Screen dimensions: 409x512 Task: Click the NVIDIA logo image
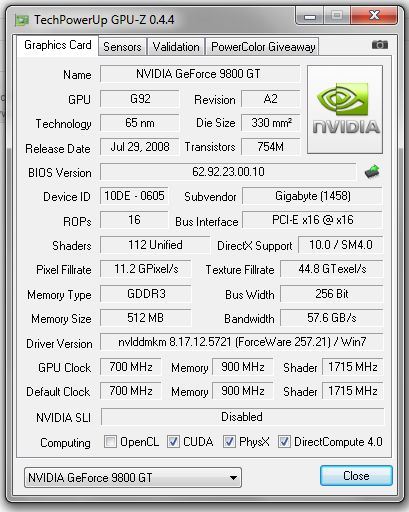345,109
